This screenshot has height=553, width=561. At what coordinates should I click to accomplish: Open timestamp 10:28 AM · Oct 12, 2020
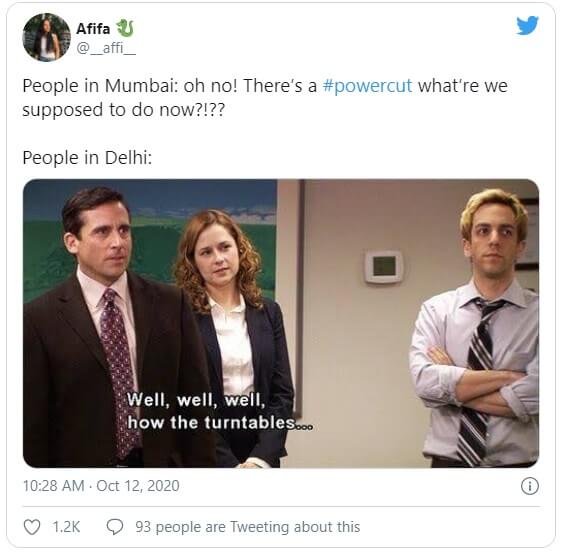click(101, 486)
